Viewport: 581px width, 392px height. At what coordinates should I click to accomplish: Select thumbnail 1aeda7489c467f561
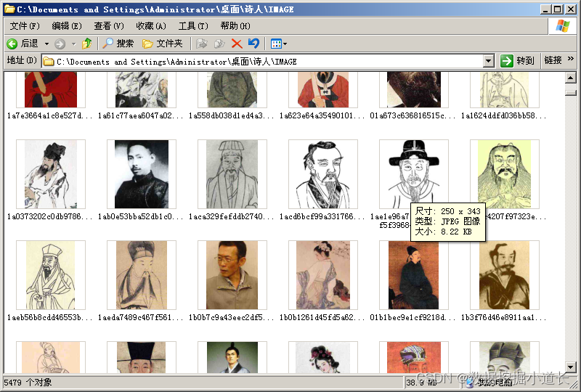(142, 275)
